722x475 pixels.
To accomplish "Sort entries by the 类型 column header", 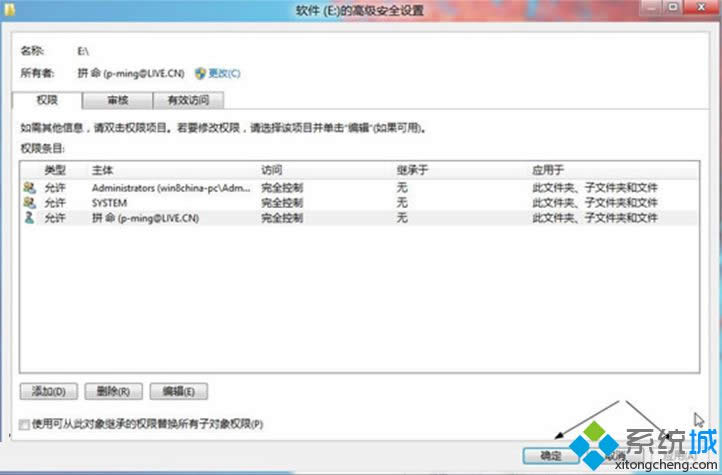I will coord(55,171).
